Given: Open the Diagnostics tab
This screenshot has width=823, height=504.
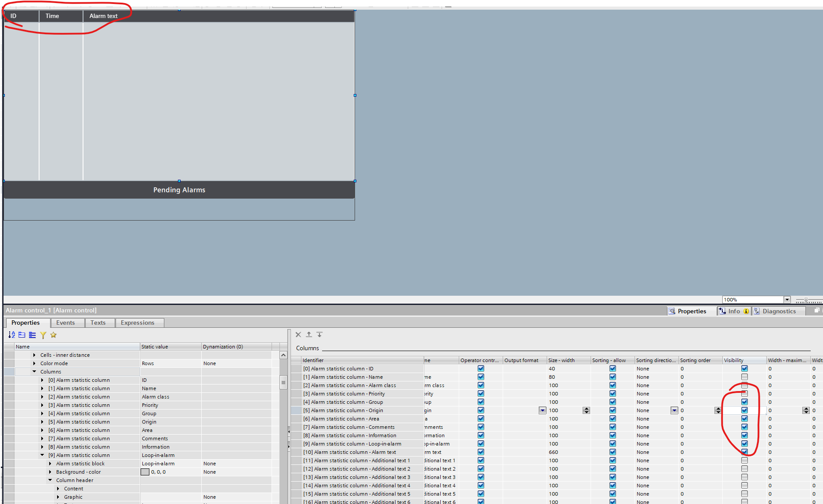Looking at the screenshot, I should click(779, 311).
